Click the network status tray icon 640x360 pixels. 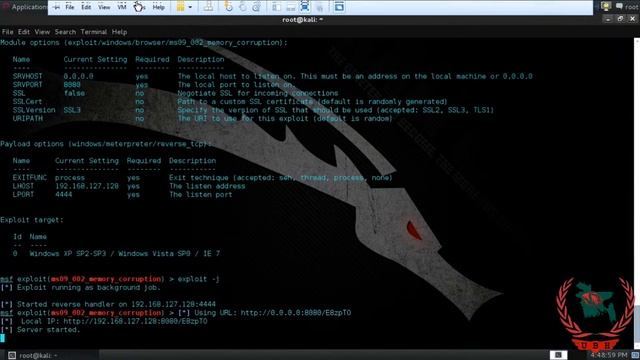point(606,7)
